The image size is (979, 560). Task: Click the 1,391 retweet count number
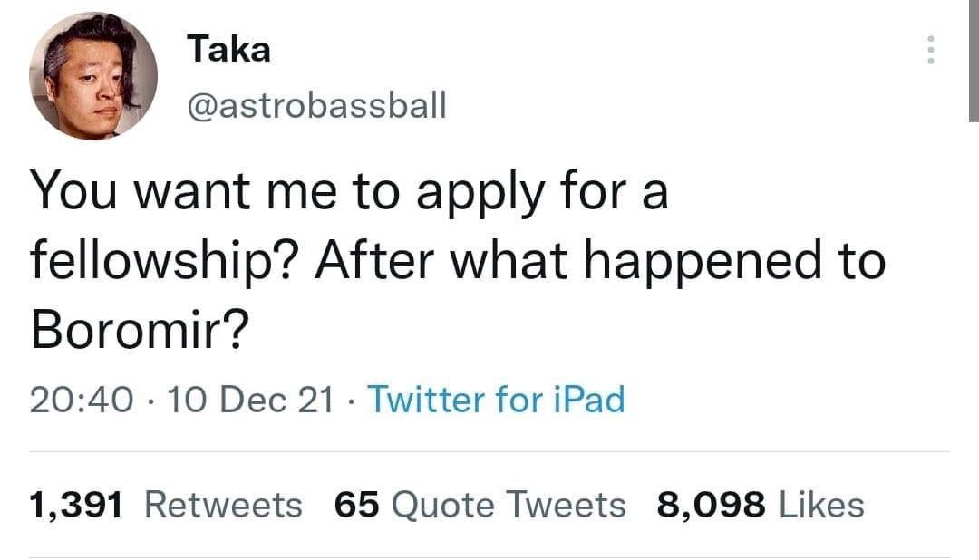click(x=75, y=505)
